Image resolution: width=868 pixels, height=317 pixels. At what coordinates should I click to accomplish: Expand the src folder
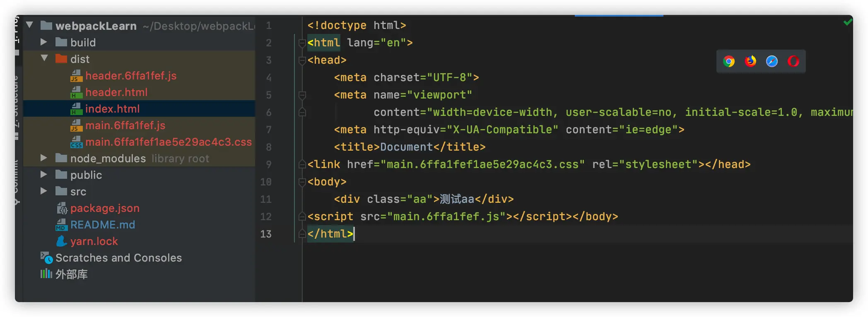[43, 191]
